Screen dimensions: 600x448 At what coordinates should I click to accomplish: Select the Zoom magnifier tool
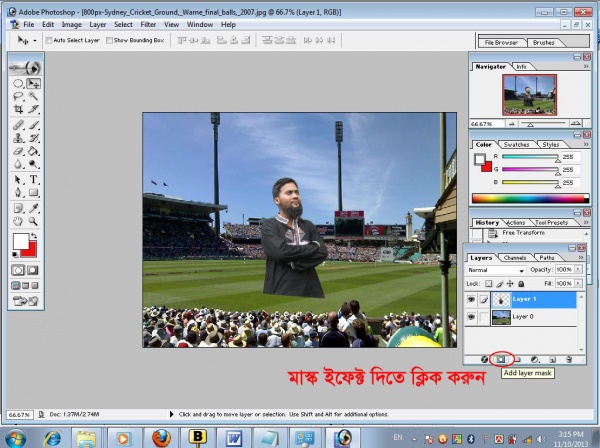(x=33, y=221)
